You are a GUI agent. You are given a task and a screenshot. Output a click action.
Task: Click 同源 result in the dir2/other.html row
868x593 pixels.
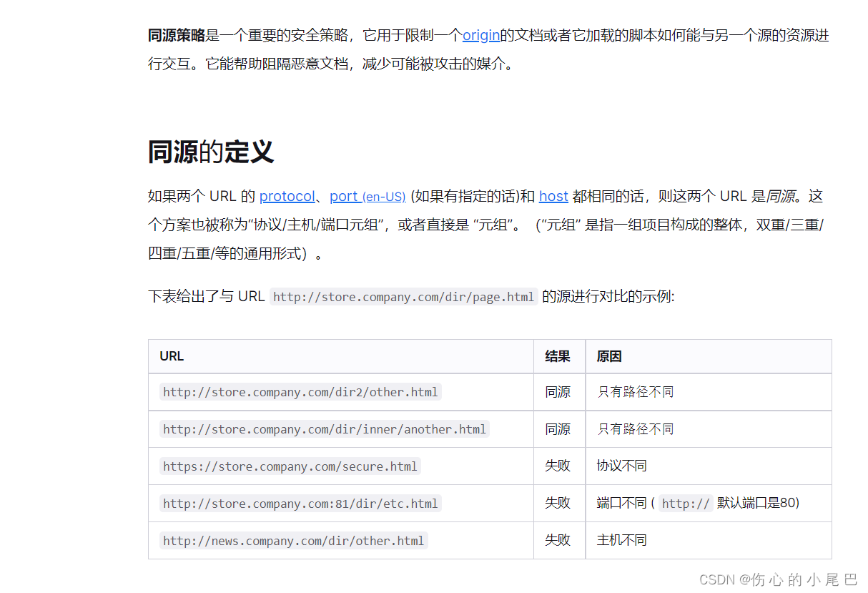coord(558,392)
